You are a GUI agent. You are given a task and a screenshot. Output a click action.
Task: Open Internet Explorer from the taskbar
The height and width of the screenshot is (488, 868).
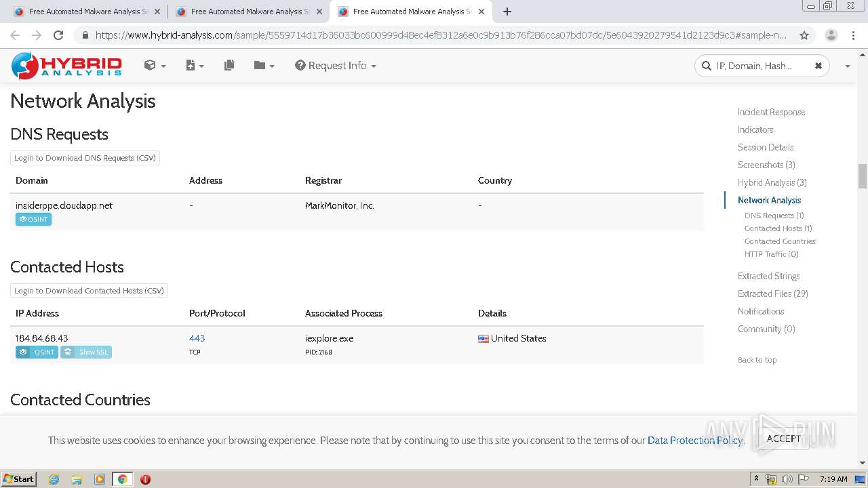point(54,479)
